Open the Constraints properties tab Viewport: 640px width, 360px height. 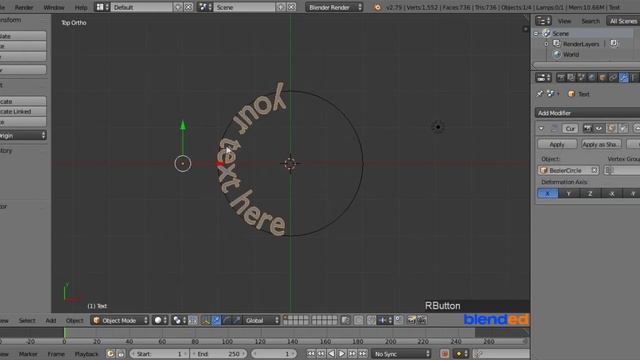613,78
